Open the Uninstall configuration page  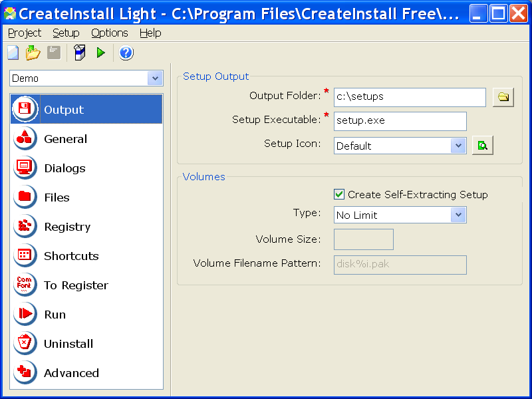[x=68, y=343]
